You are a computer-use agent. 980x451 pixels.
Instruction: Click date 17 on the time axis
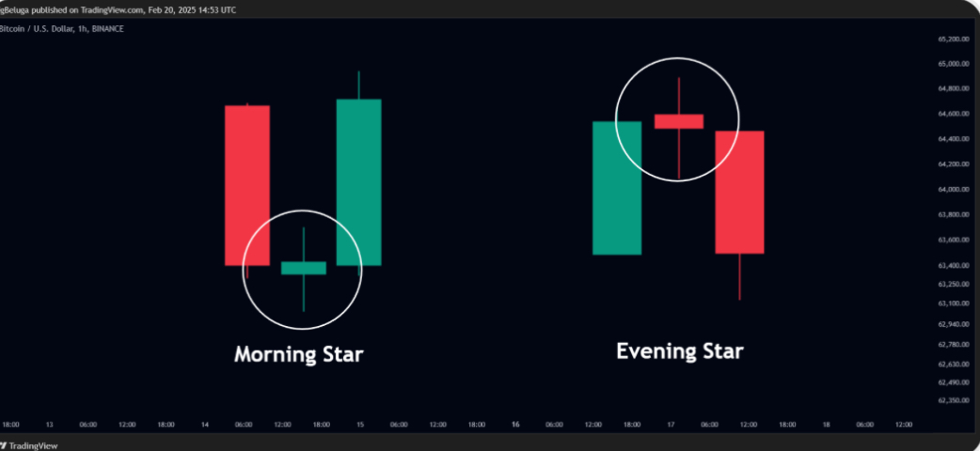[671, 425]
